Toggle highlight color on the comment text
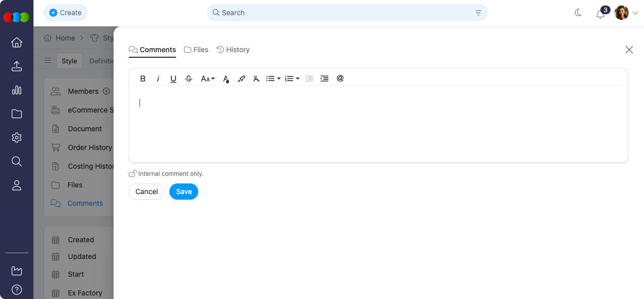Viewport: 644px width, 299px height. coord(241,79)
